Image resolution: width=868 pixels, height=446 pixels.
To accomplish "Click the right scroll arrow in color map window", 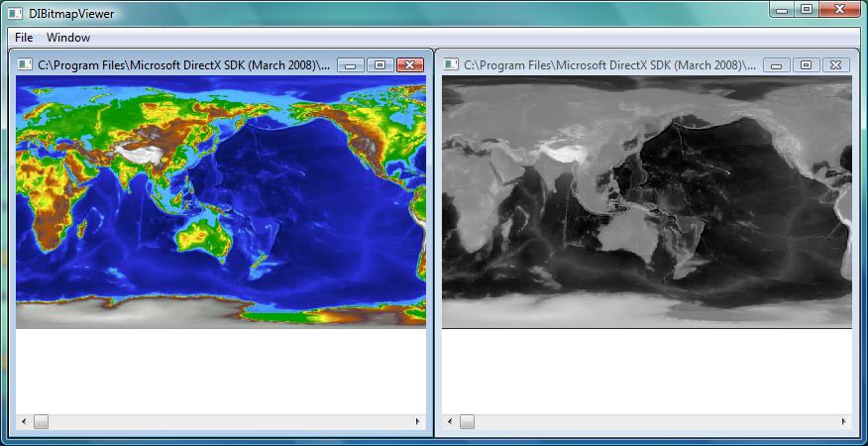I will [x=418, y=421].
